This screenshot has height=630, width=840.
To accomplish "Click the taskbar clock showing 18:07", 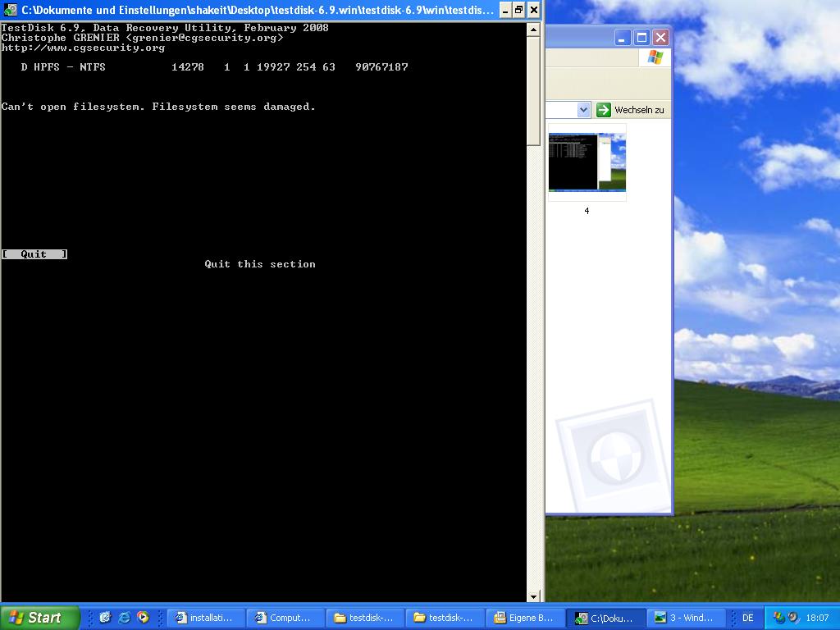I will tap(817, 618).
